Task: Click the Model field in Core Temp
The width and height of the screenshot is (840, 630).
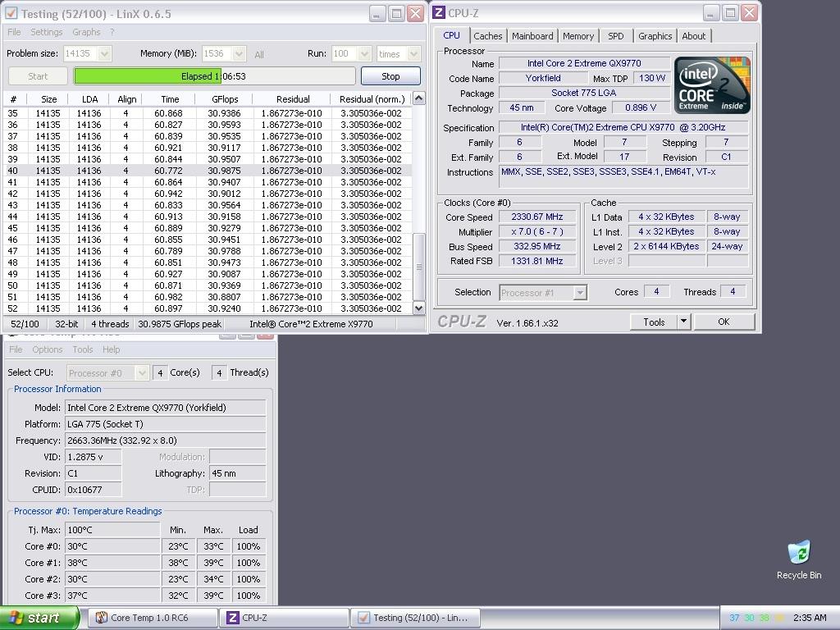Action: [166, 408]
